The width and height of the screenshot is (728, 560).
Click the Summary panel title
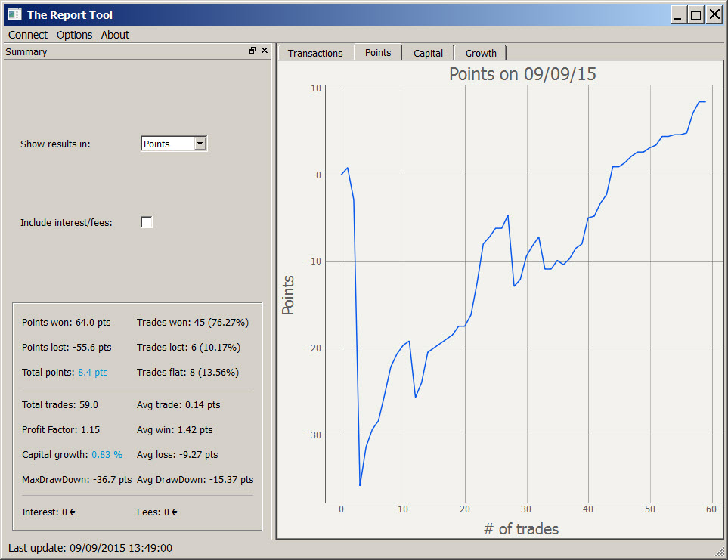click(26, 52)
